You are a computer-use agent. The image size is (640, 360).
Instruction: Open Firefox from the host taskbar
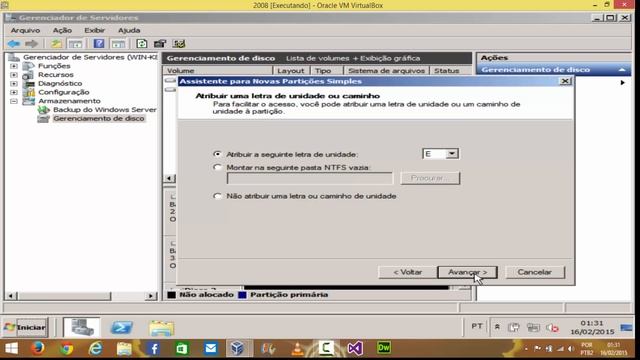[x=38, y=348]
